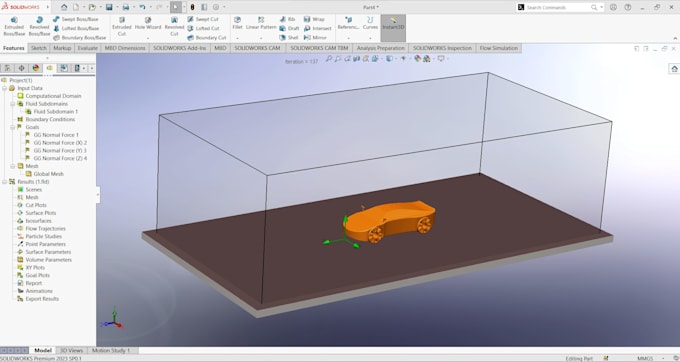Open the Hole Wizard tool
The image size is (680, 362).
click(x=148, y=23)
